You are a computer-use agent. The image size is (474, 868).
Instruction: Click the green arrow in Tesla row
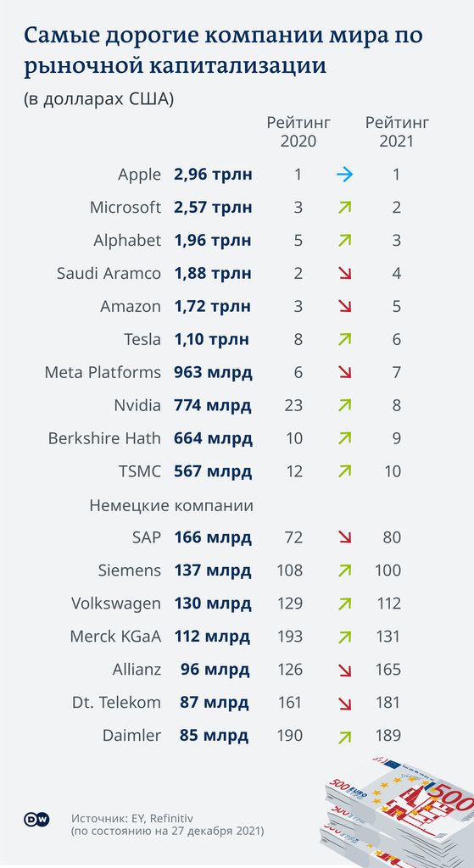tap(344, 339)
